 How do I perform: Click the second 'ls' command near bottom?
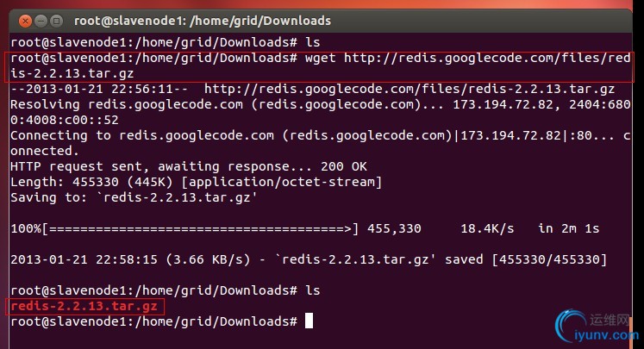click(x=313, y=290)
